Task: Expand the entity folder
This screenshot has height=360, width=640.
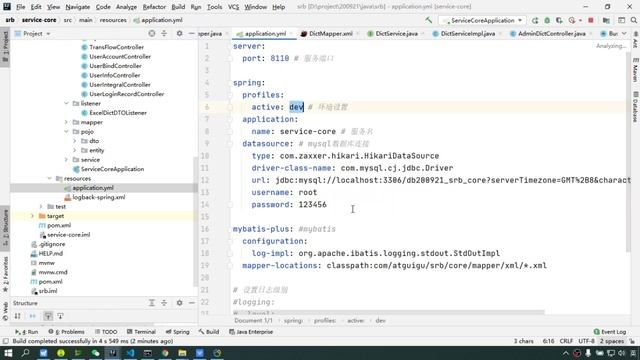Action: tap(75, 150)
